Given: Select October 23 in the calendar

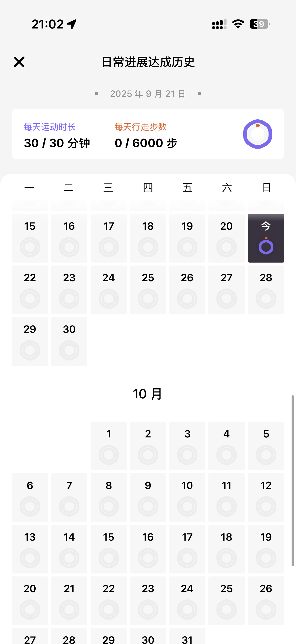Looking at the screenshot, I should click(148, 601).
